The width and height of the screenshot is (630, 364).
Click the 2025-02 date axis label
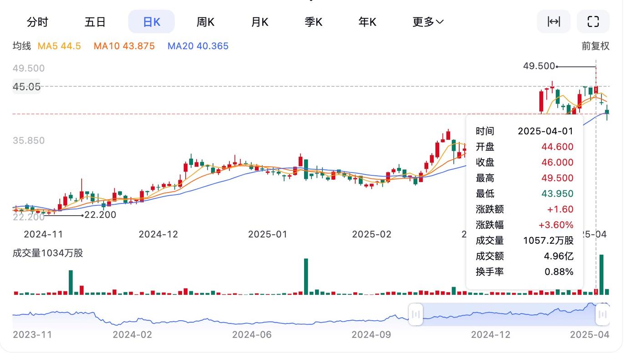click(371, 234)
